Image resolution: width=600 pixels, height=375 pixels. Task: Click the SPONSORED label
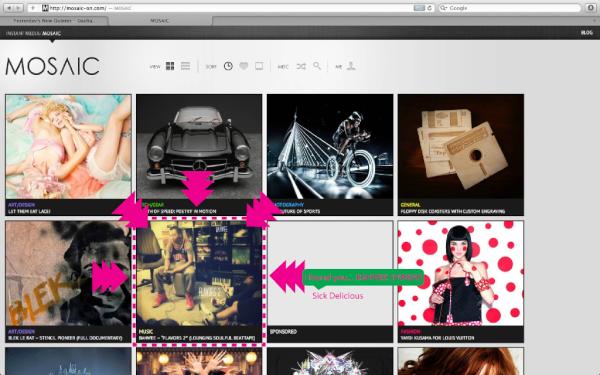(283, 332)
